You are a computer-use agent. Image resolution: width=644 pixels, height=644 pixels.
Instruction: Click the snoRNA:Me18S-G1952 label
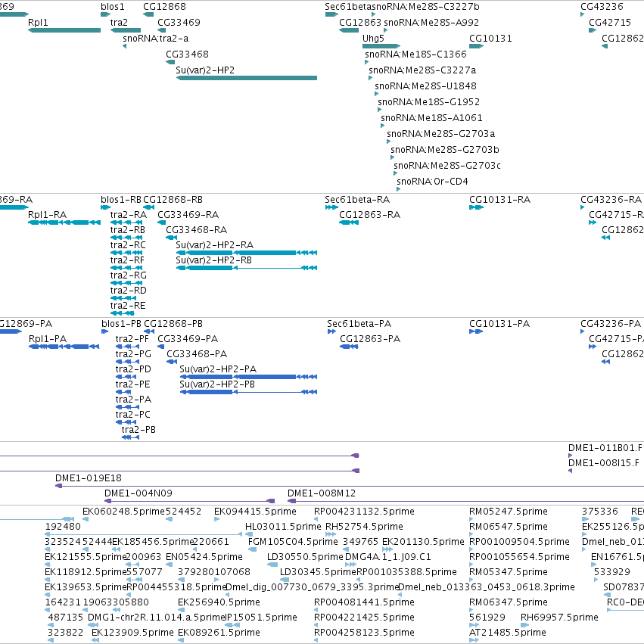[428, 102]
